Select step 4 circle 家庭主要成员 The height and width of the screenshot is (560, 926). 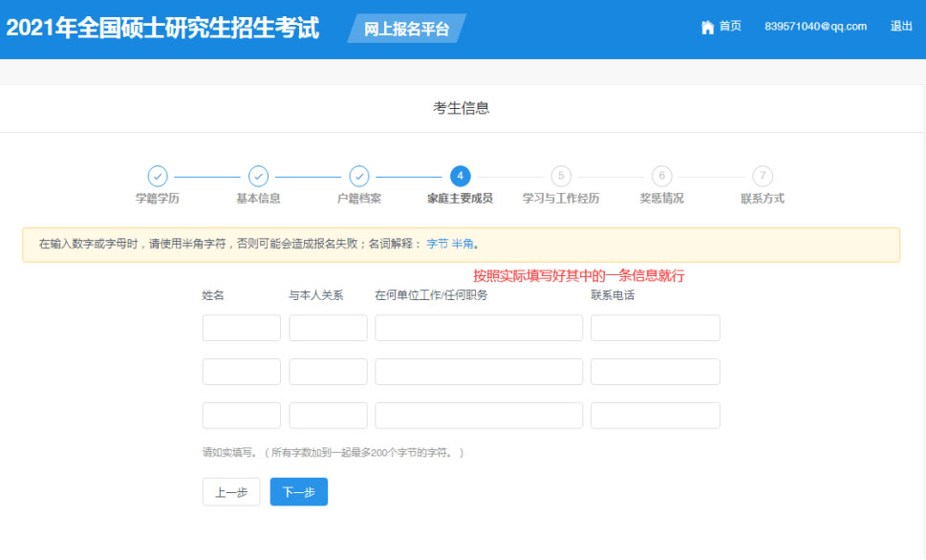[x=460, y=176]
